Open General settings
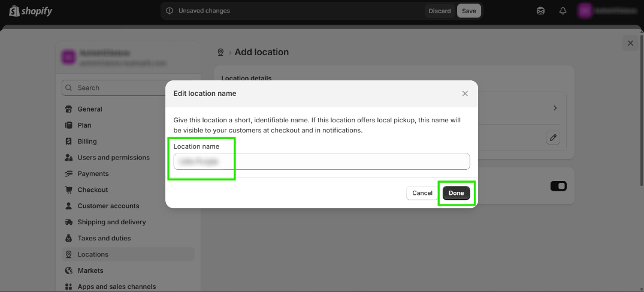The image size is (644, 292). tap(90, 109)
